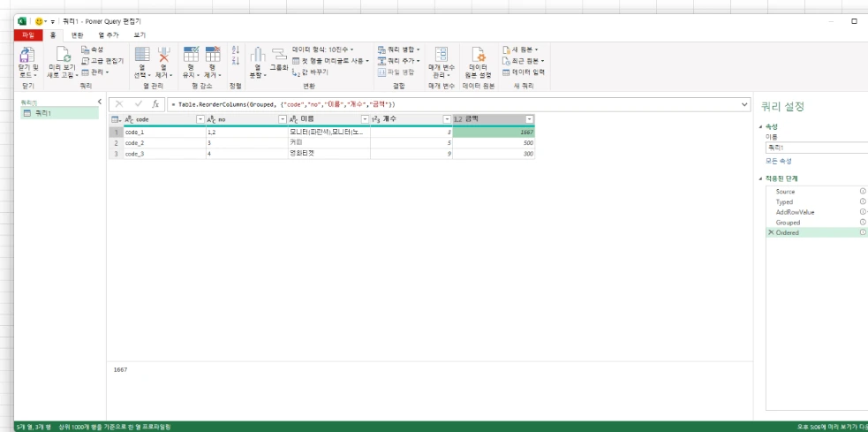Open the 열 추가 ribbon tab
Viewport: 868px width, 432px height.
click(109, 35)
